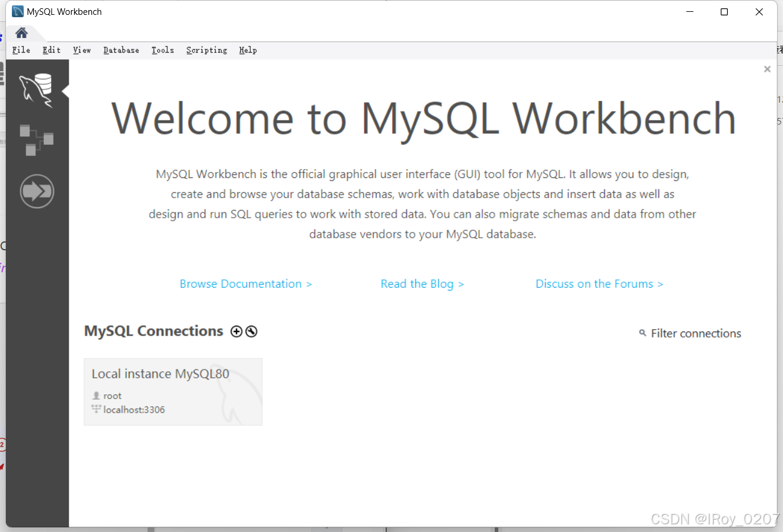Open the manage connections wrench icon
This screenshot has width=783, height=532.
click(252, 332)
